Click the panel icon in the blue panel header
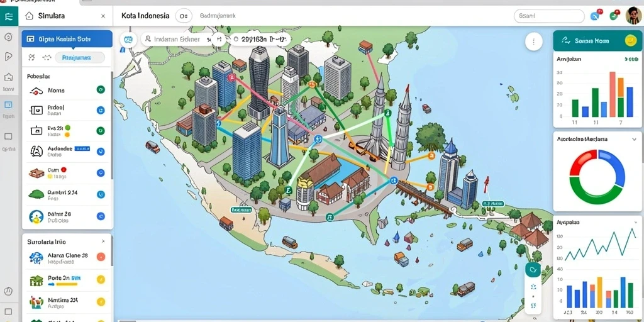Image resolution: width=644 pixels, height=322 pixels. tap(30, 39)
